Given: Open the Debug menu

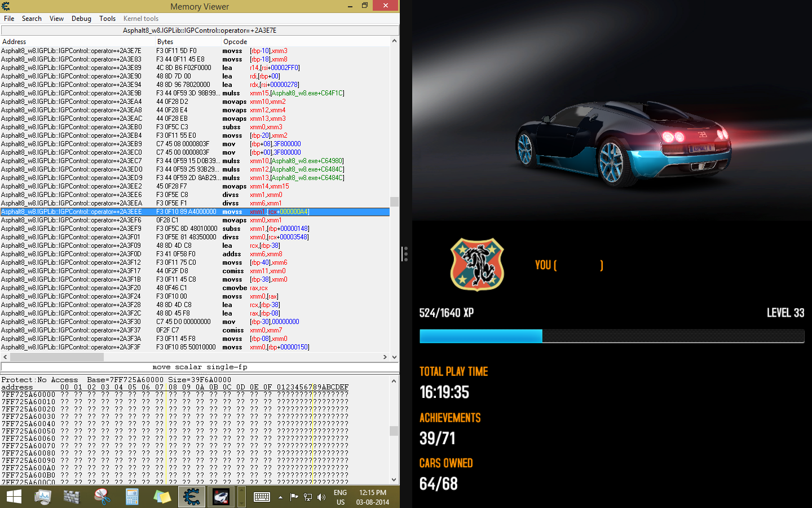Looking at the screenshot, I should (x=81, y=19).
